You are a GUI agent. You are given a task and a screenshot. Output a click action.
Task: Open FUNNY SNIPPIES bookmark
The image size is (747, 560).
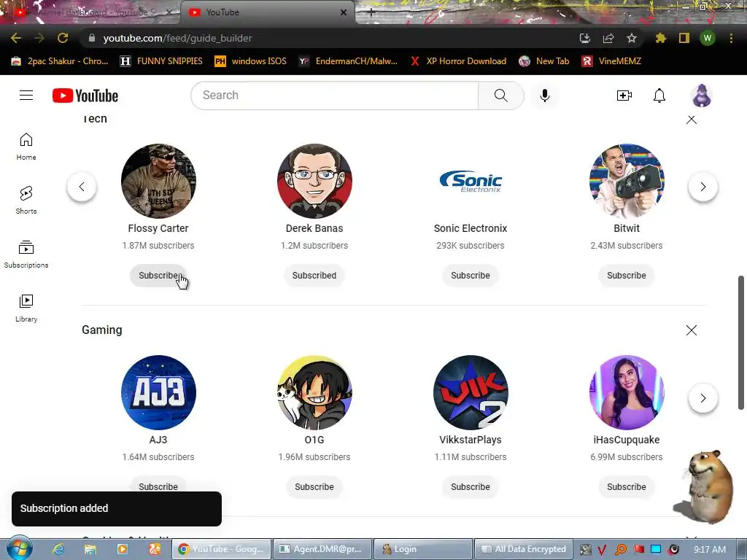(161, 61)
